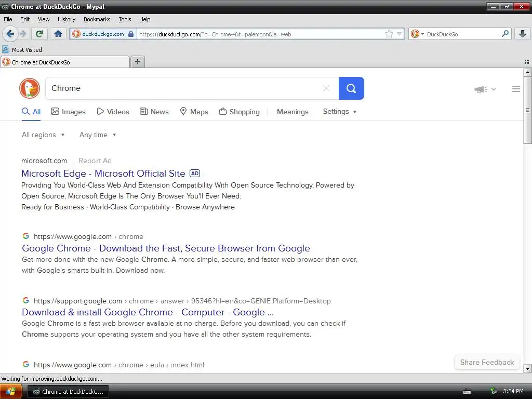Viewport: 532px width, 399px height.
Task: Expand the Settings dropdown
Action: click(340, 112)
